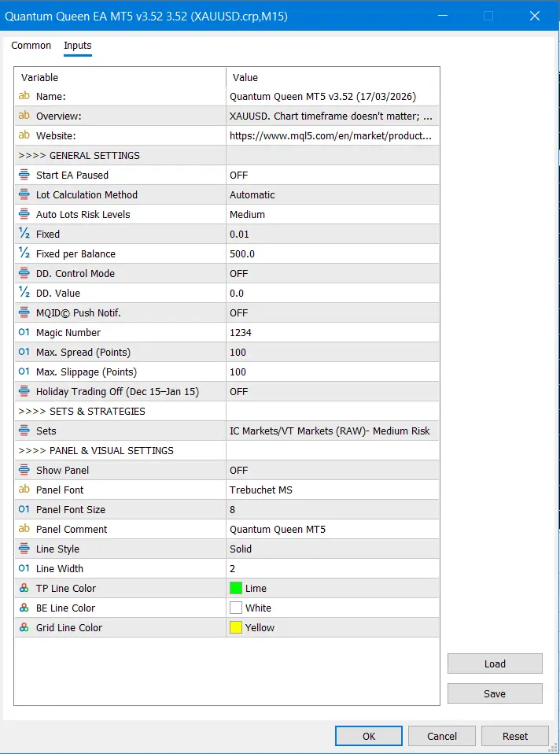
Task: Toggle Holiday Trading Off value
Action: (333, 391)
